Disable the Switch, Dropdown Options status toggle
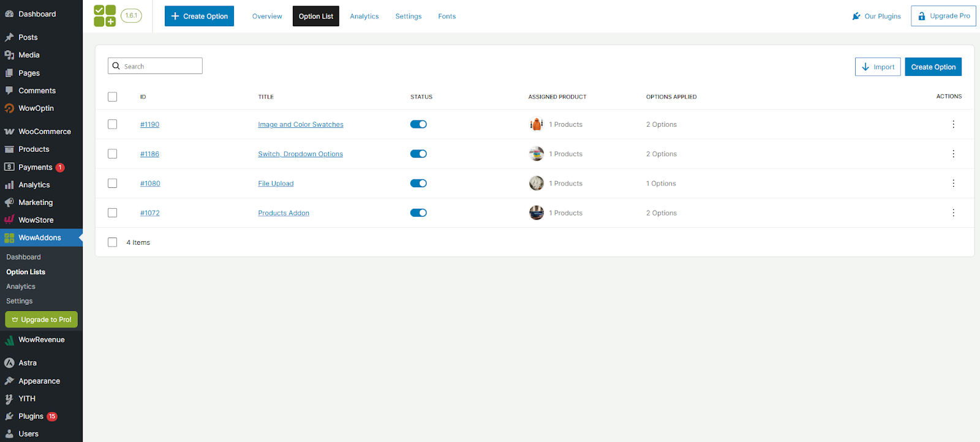This screenshot has height=442, width=980. pos(418,154)
